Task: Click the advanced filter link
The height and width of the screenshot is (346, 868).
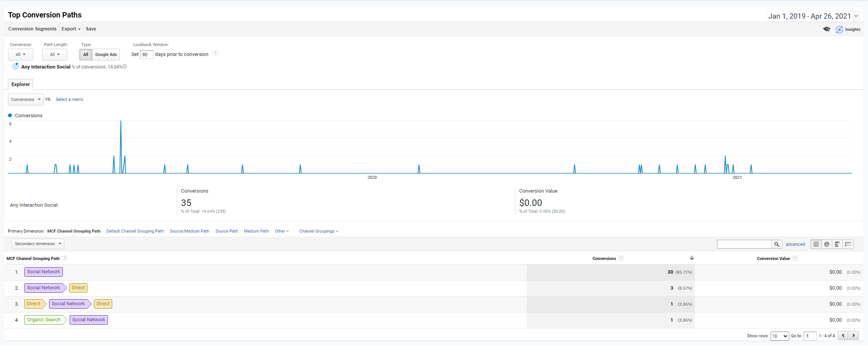Action: [795, 244]
